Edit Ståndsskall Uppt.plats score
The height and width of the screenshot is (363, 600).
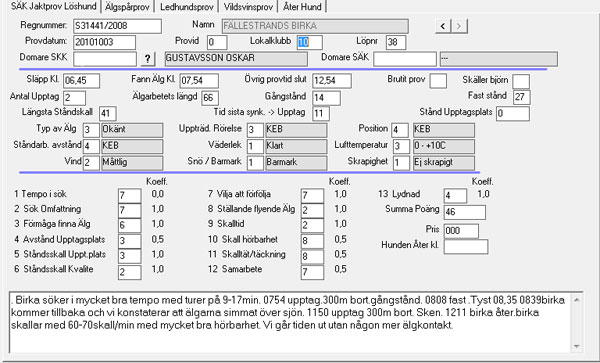click(x=129, y=256)
